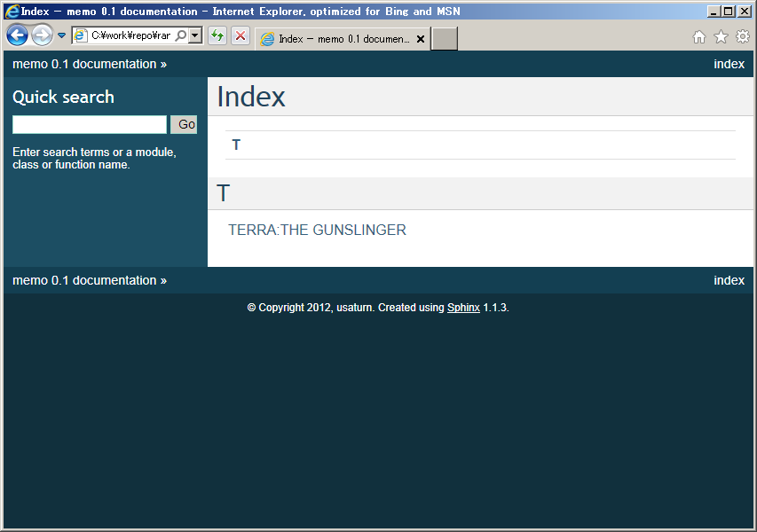The image size is (757, 532).
Task: Click the search magnifier in address bar
Action: click(181, 36)
